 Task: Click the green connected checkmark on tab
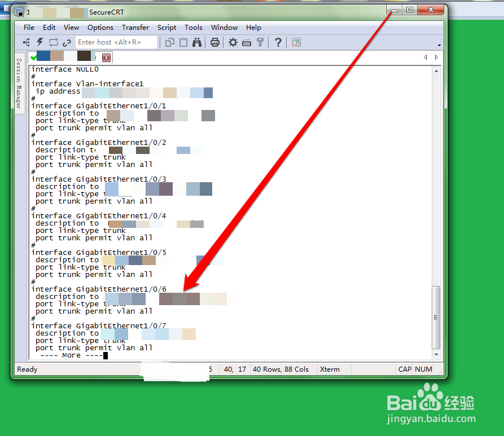click(33, 58)
